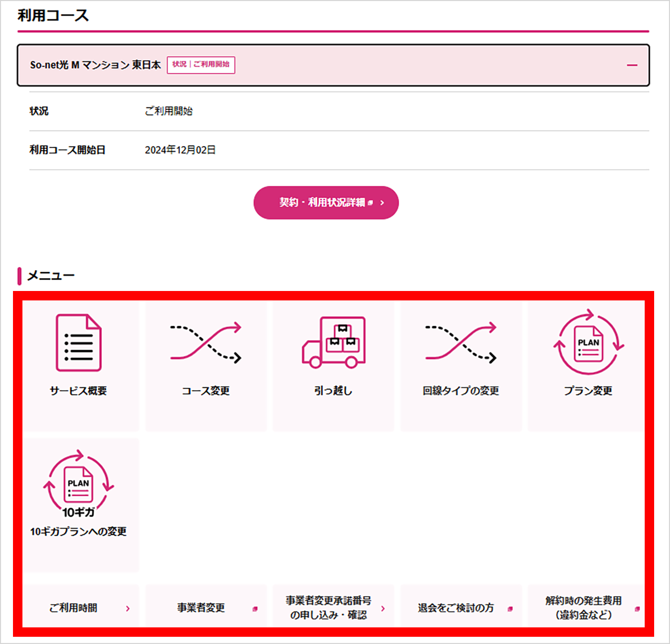Click the external link icon on 解約時の発生費用
This screenshot has height=644, width=670.
click(x=638, y=608)
